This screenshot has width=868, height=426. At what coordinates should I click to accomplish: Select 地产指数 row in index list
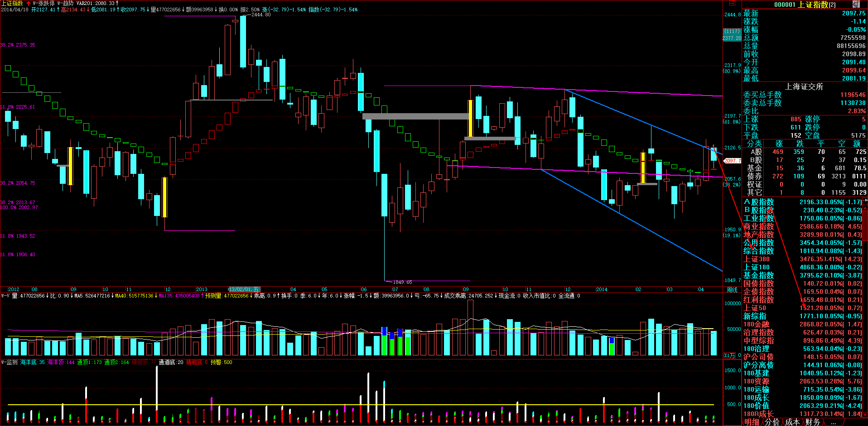coord(758,235)
